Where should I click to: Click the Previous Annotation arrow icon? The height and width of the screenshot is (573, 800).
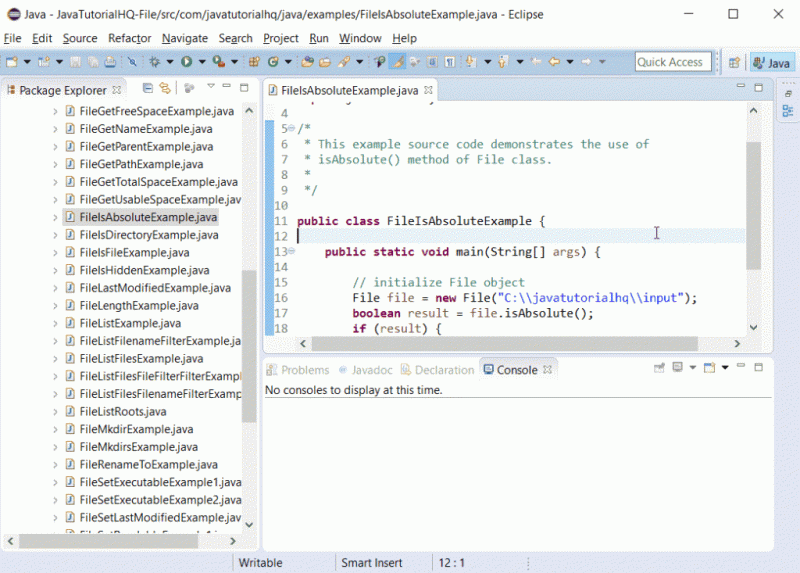click(x=503, y=62)
